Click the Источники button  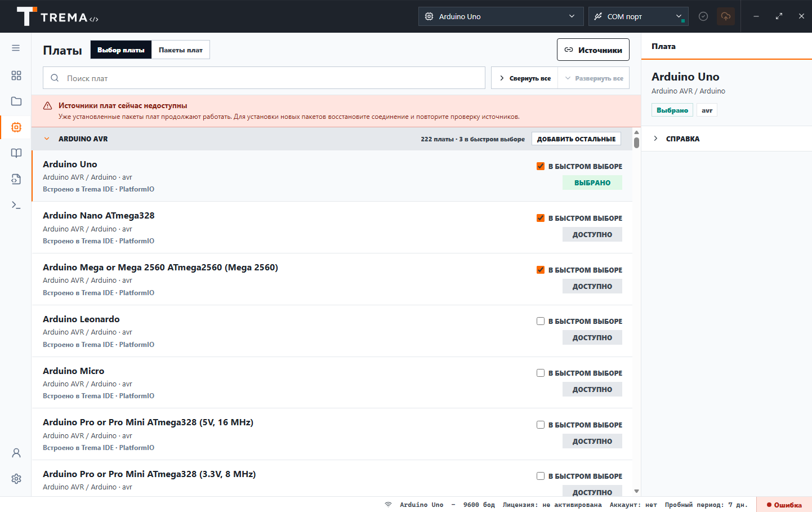[x=593, y=50]
